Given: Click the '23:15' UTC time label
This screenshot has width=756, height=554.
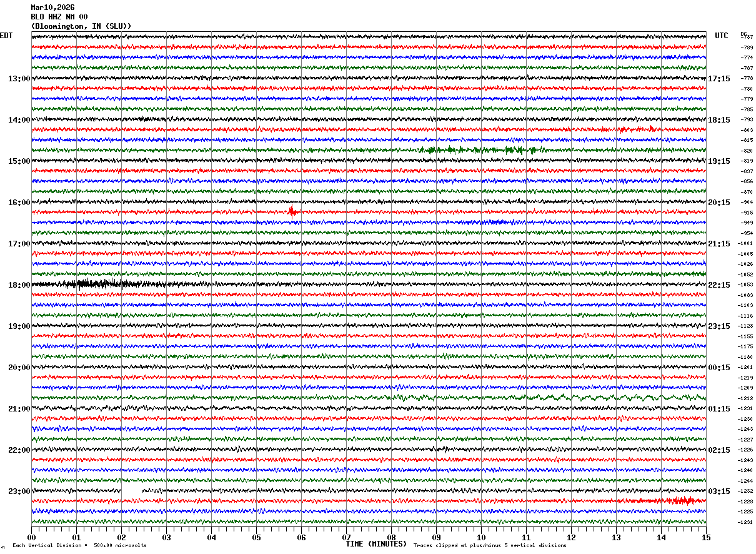Looking at the screenshot, I should click(719, 326).
